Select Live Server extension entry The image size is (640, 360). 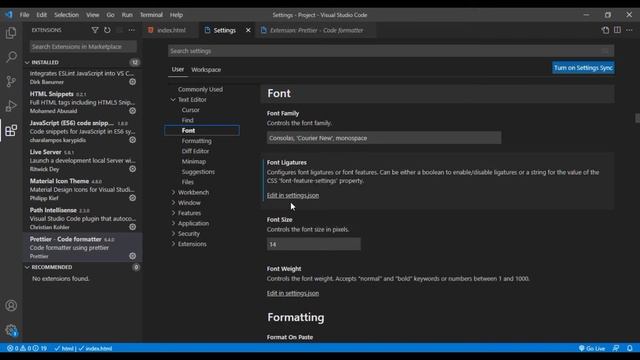[x=82, y=160]
